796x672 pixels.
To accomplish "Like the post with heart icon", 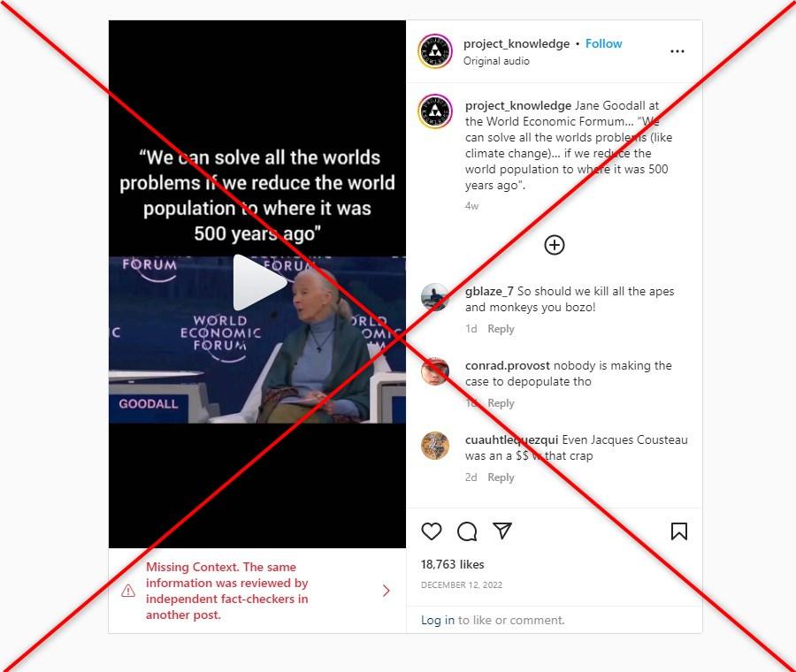I will point(432,531).
